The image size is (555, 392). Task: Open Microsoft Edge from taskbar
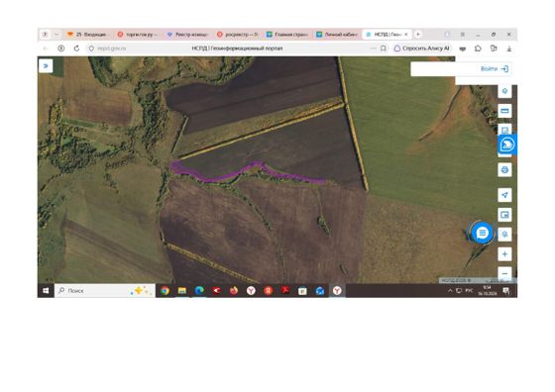199,291
